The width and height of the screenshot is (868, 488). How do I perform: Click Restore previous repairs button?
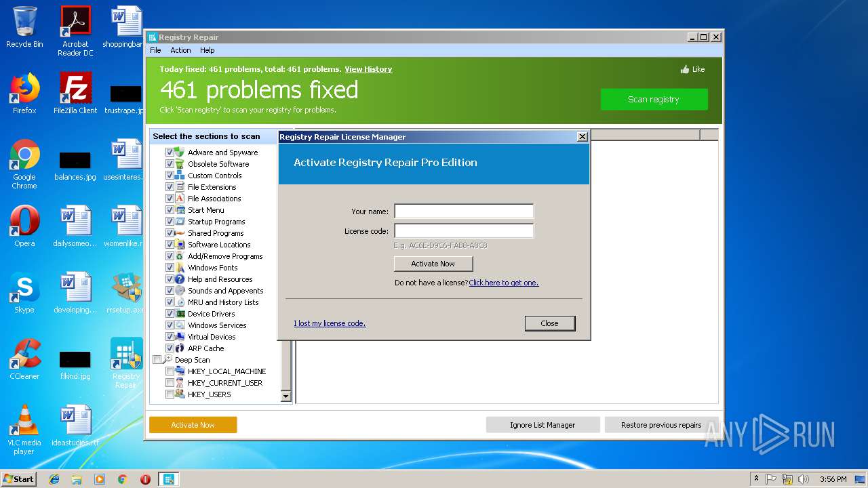point(661,425)
